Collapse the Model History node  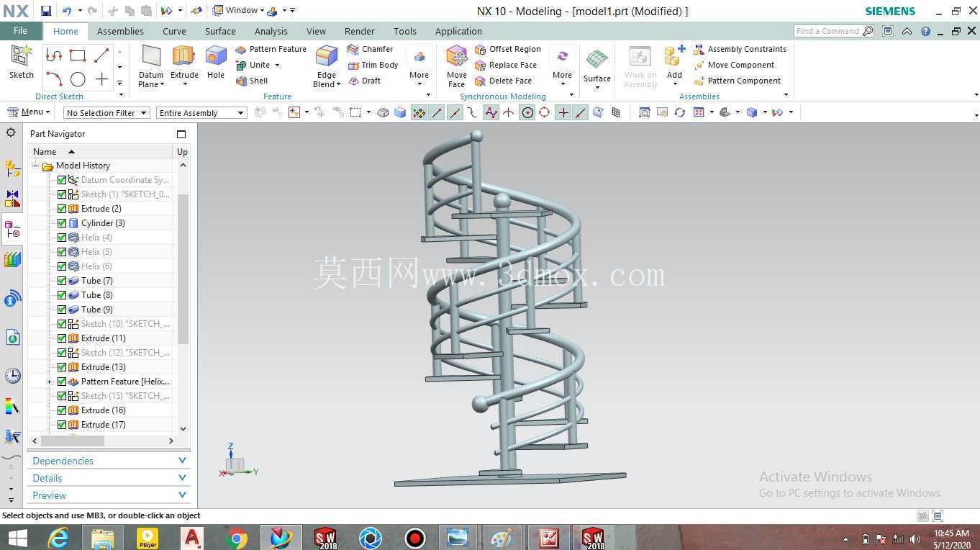click(x=35, y=166)
